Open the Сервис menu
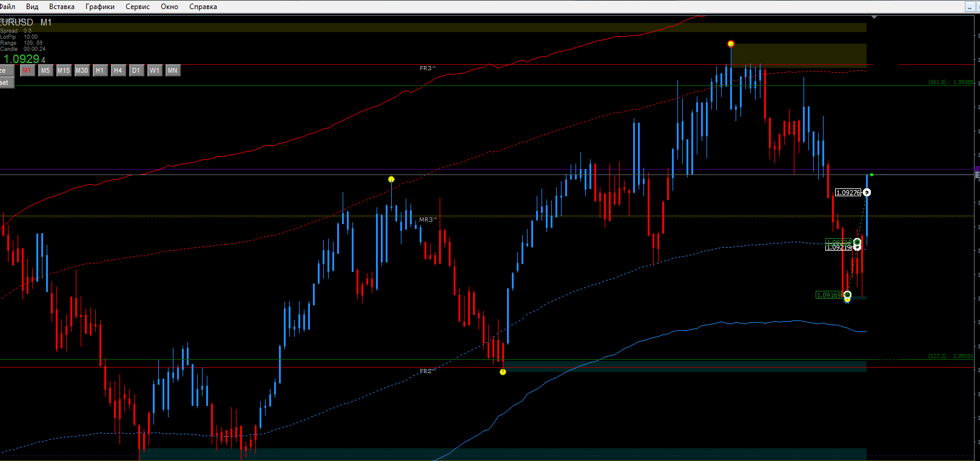 coord(138,7)
